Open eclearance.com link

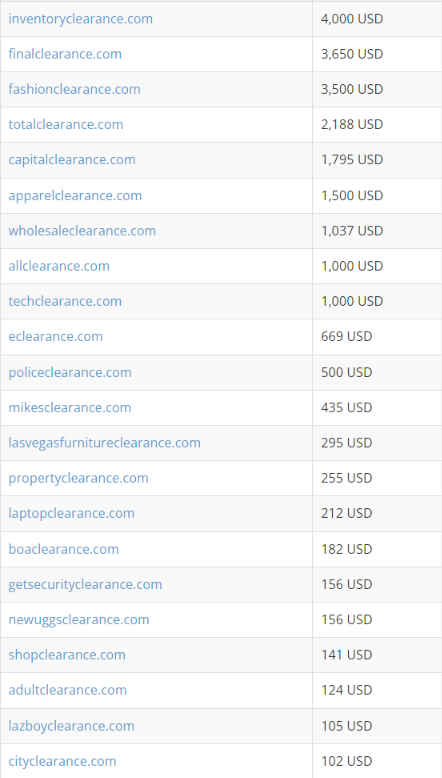coord(56,336)
